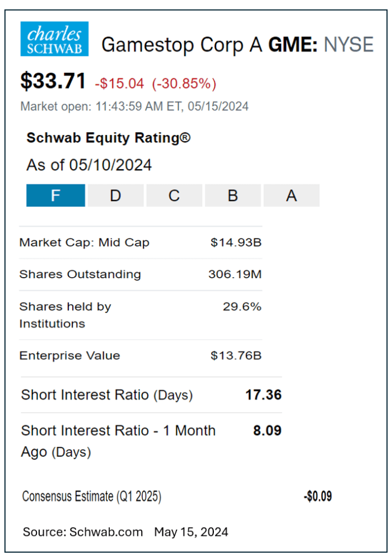Click the Source: Schwab.com text

83,531
